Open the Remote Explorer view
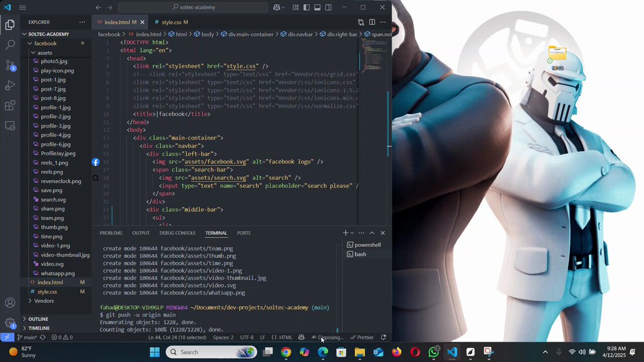This screenshot has height=362, width=644. click(10, 125)
